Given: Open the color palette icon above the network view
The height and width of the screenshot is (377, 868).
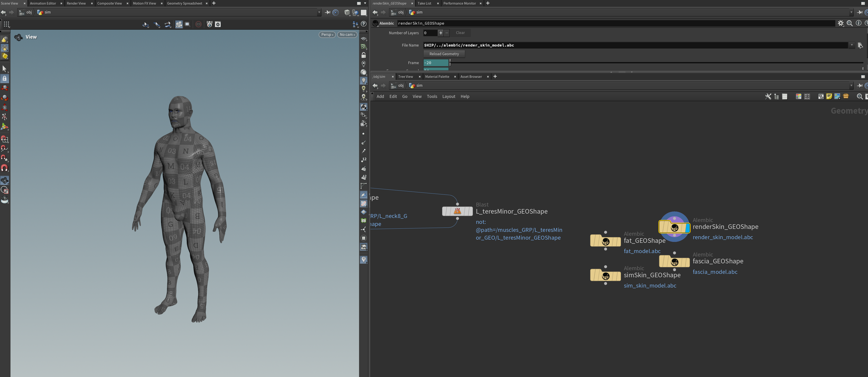Looking at the screenshot, I should point(798,97).
